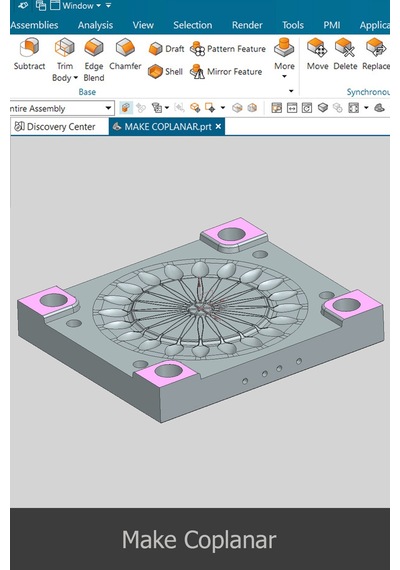Pick the circular spoon cavity center hub
The image size is (400, 570).
(x=200, y=309)
